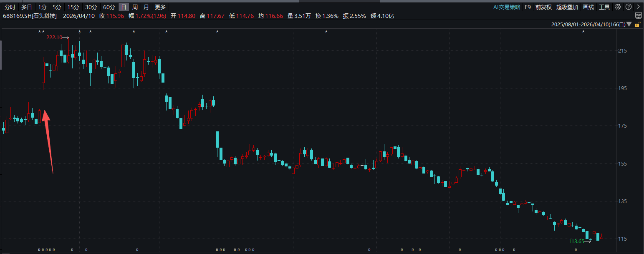Open the settings gear icon
644x254 pixels.
(x=618, y=7)
